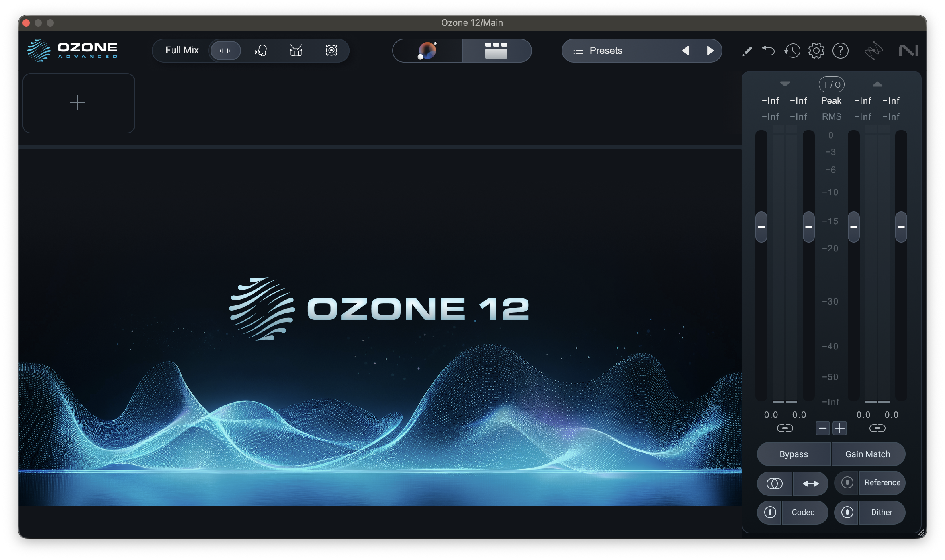
Task: Select the Full Mix spectrum mode icon
Action: 225,50
